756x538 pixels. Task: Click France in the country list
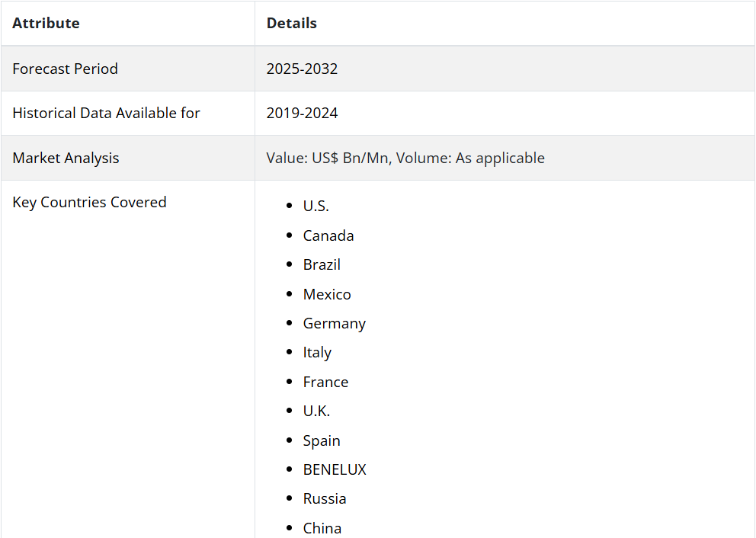point(325,383)
